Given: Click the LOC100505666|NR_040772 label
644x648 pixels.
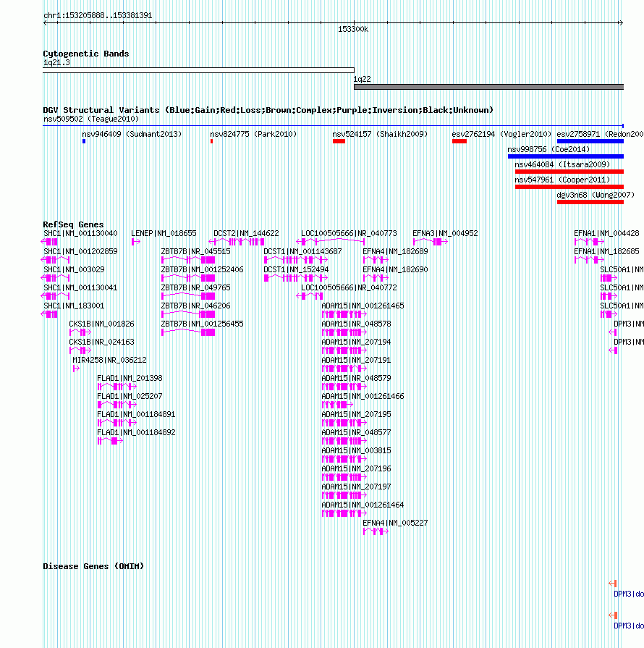Looking at the screenshot, I should [349, 287].
